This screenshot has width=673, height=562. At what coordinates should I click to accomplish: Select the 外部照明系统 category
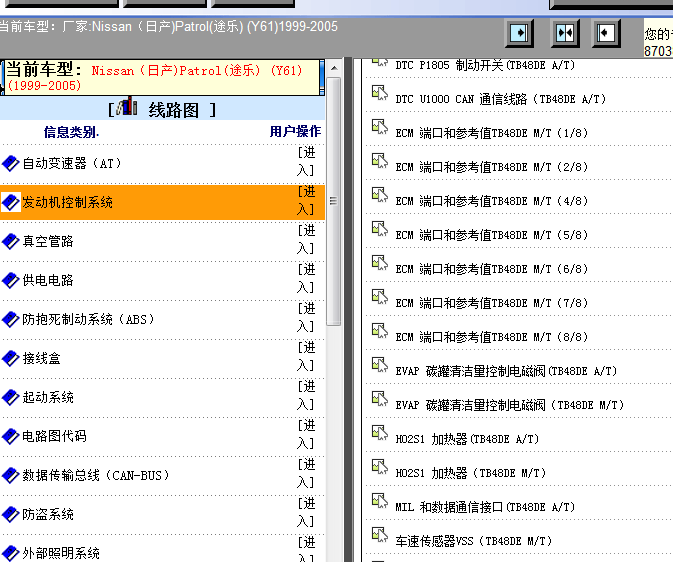point(61,553)
